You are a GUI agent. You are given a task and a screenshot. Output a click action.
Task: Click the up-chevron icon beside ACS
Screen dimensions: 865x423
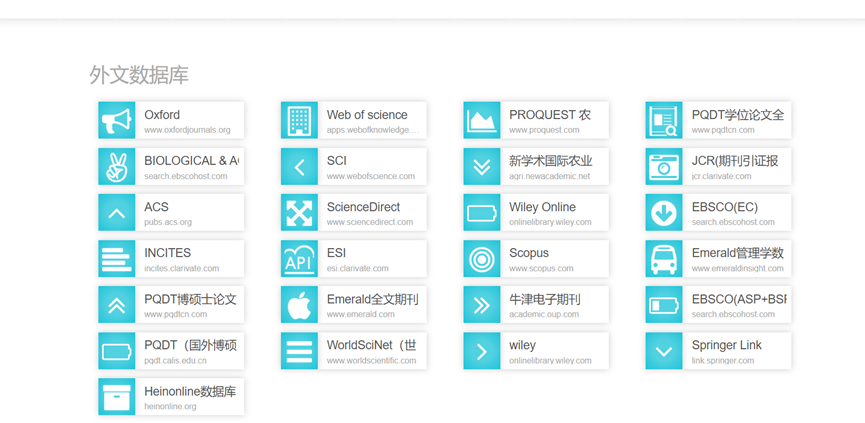(x=117, y=212)
